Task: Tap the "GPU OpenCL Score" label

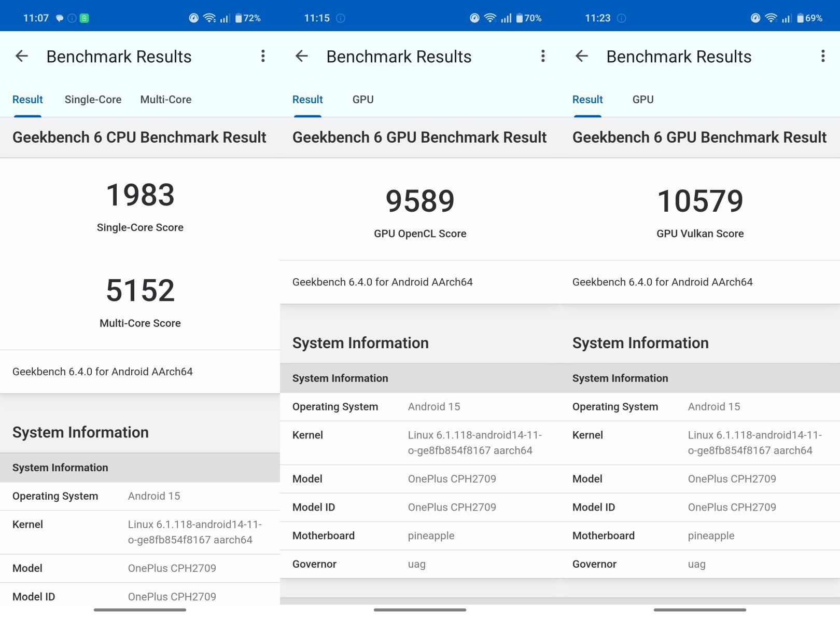Action: click(x=420, y=234)
